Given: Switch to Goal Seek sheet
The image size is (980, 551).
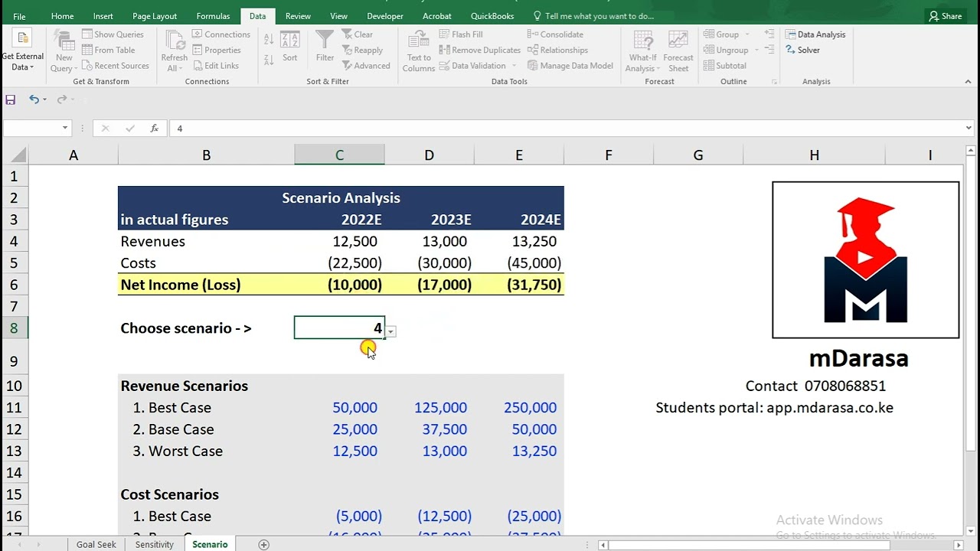Looking at the screenshot, I should coord(96,544).
